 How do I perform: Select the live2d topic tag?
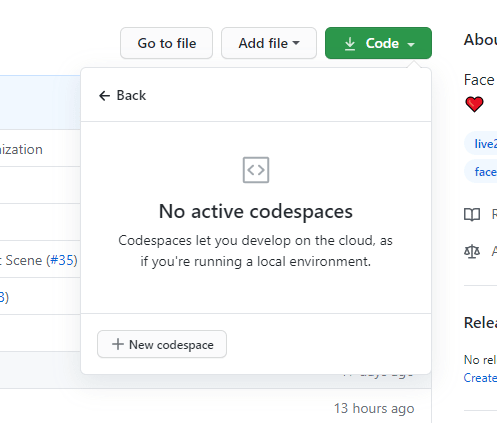[x=481, y=144]
